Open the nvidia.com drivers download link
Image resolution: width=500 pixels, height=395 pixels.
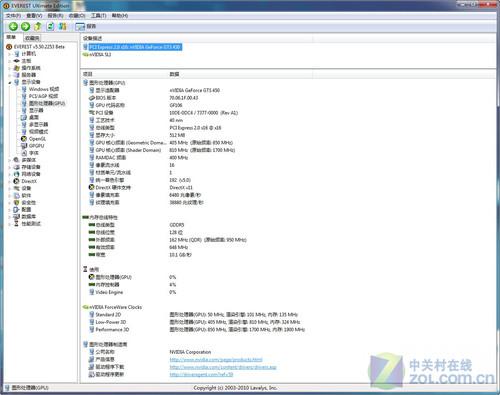point(223,367)
